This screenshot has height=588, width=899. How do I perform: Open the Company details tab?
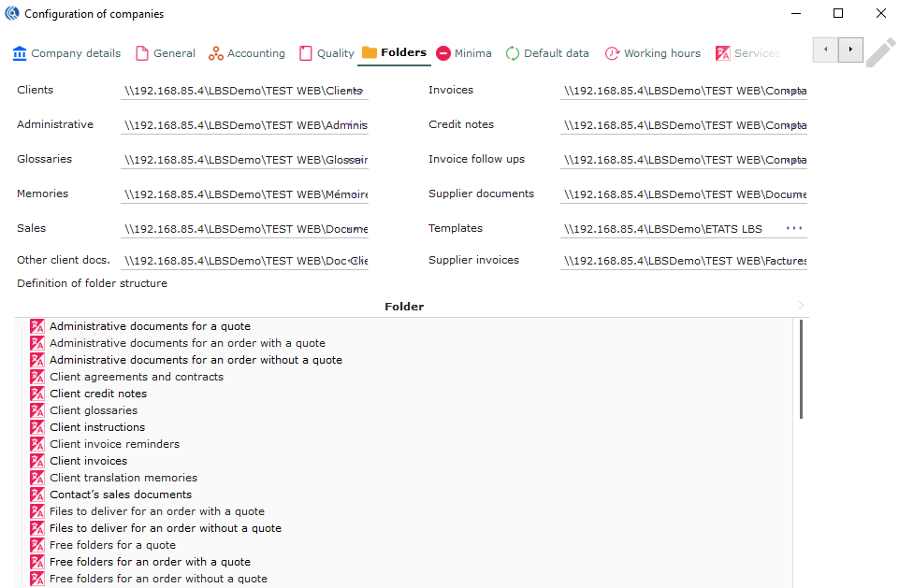pyautogui.click(x=66, y=53)
